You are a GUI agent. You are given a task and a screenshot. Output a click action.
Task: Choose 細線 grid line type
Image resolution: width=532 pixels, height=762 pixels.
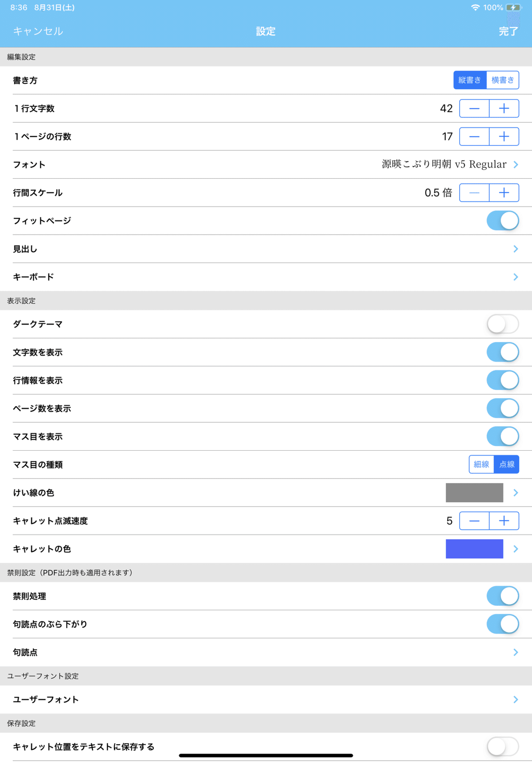(481, 464)
